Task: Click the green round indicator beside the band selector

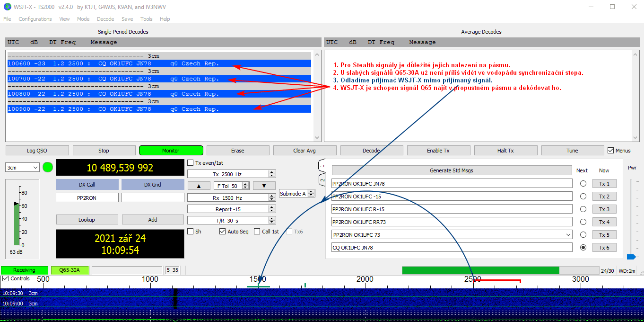Action: point(48,167)
